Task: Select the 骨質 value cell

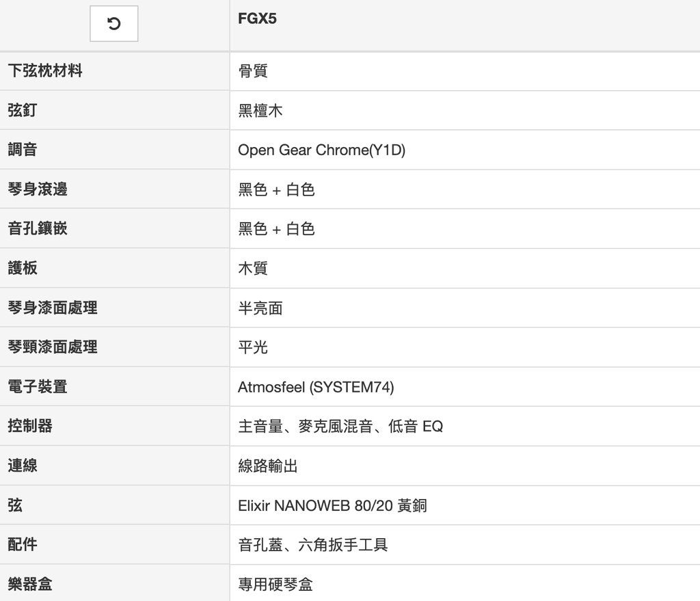Action: (253, 71)
